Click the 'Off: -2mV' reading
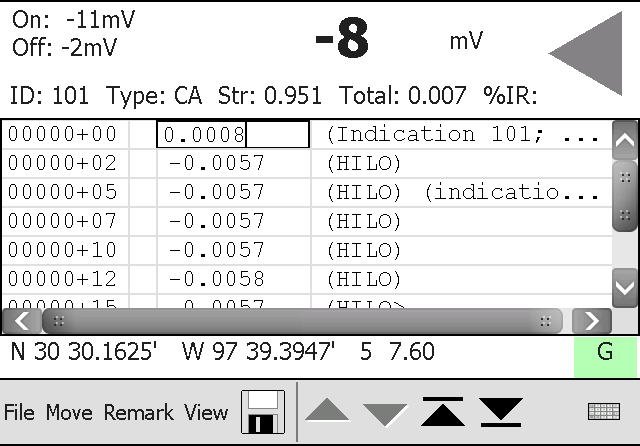The width and height of the screenshot is (640, 446). 64,47
